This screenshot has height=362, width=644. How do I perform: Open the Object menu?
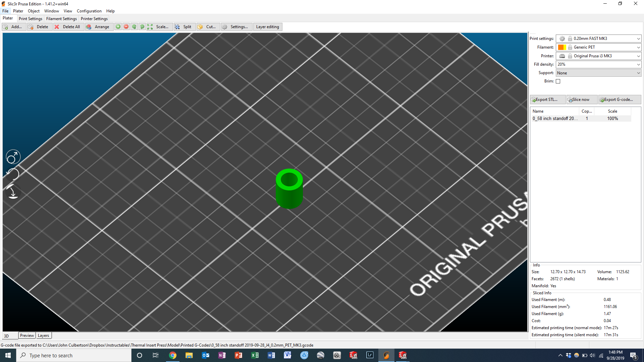coord(34,11)
